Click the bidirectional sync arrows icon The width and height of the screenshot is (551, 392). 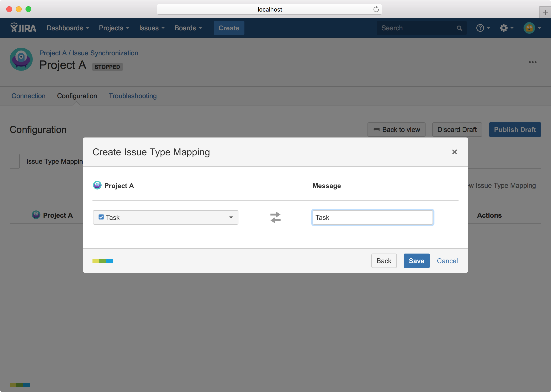(x=275, y=217)
